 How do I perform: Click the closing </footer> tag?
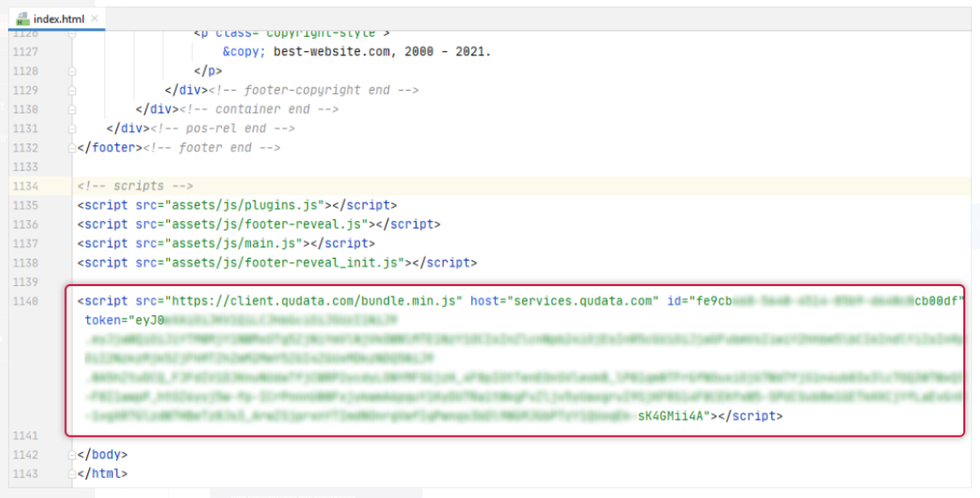click(x=110, y=148)
